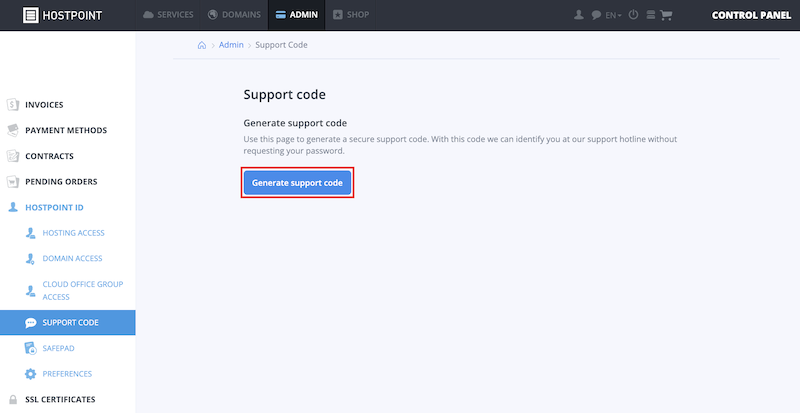Click the Safepad lock card icon

30,349
